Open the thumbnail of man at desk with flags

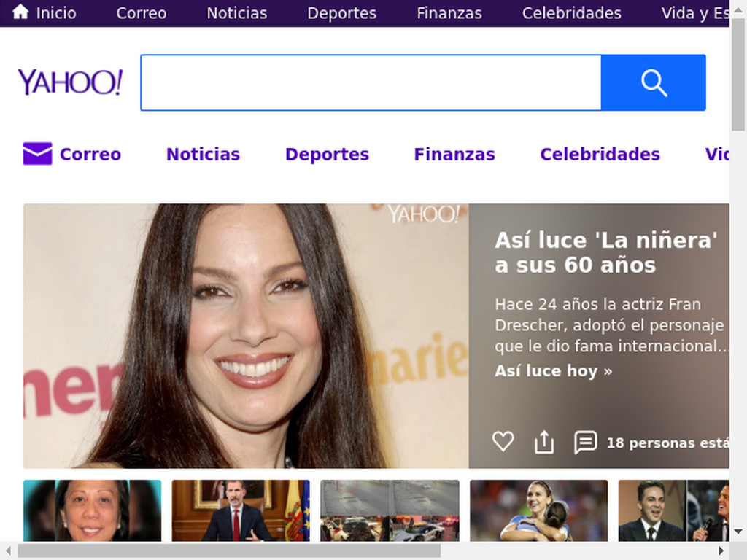(x=241, y=510)
